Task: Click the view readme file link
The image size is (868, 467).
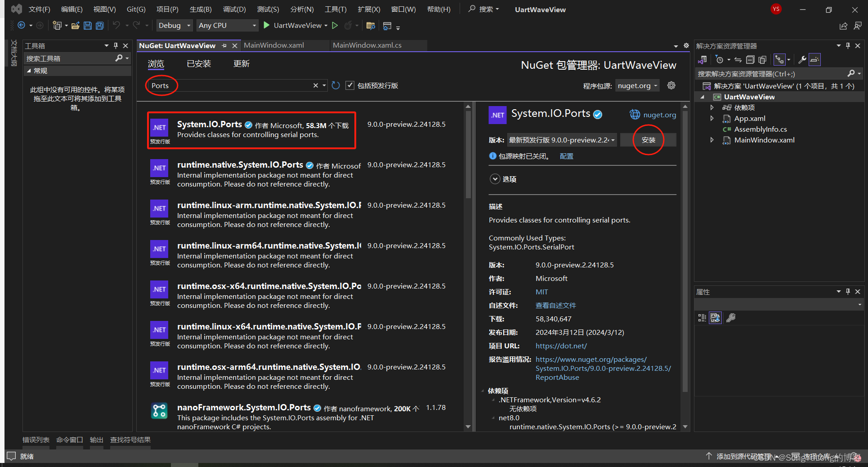Action: (x=555, y=305)
